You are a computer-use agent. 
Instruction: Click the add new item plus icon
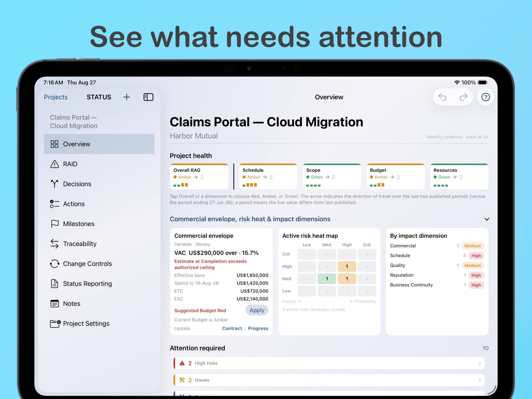127,97
